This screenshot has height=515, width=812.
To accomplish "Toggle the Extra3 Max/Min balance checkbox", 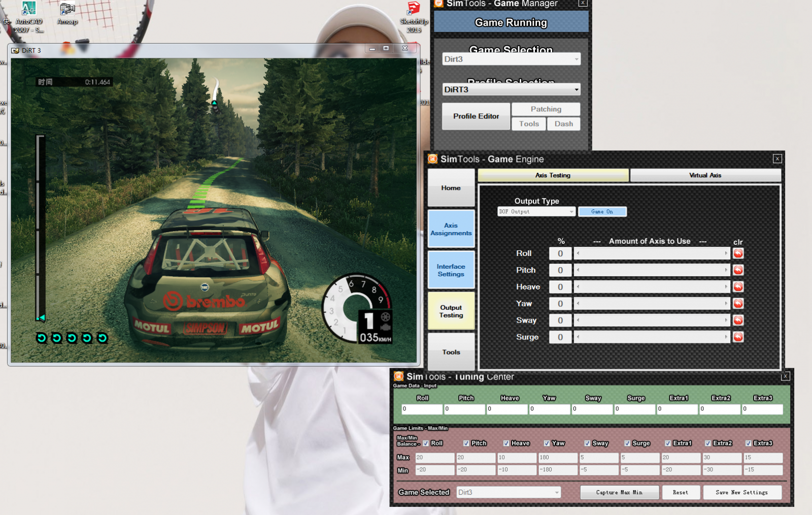I will (x=748, y=443).
